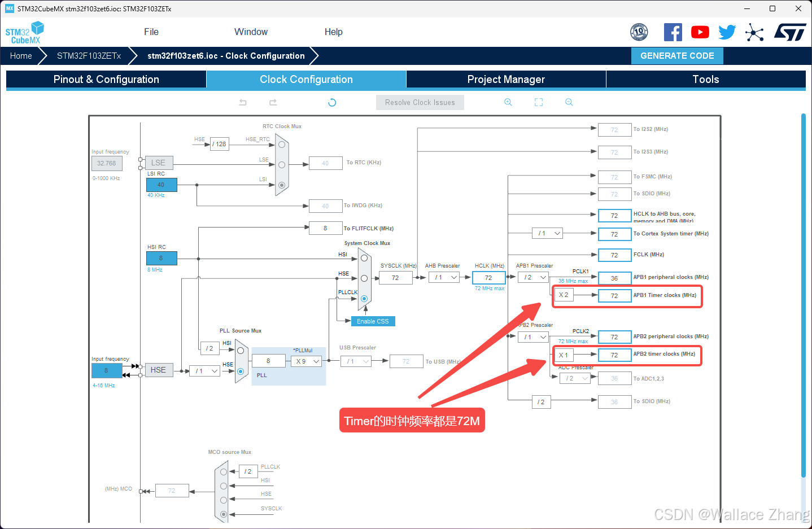Click the ST community network icon
This screenshot has height=529, width=812.
[754, 32]
